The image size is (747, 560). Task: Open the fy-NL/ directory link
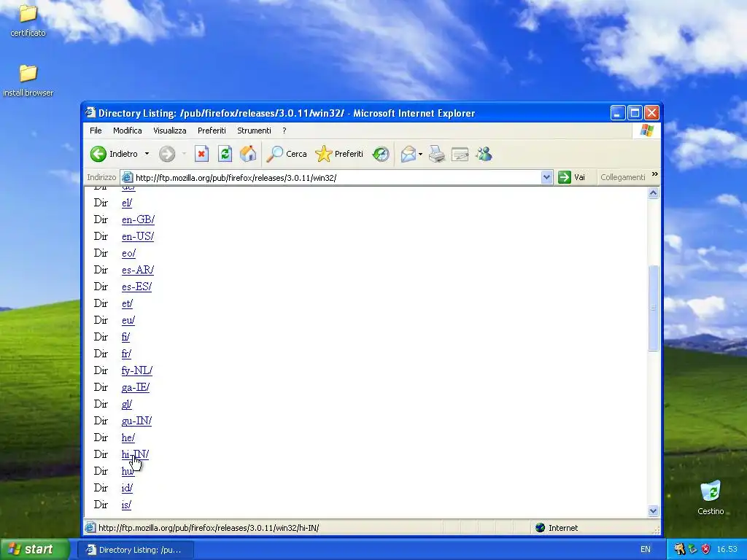[137, 370]
